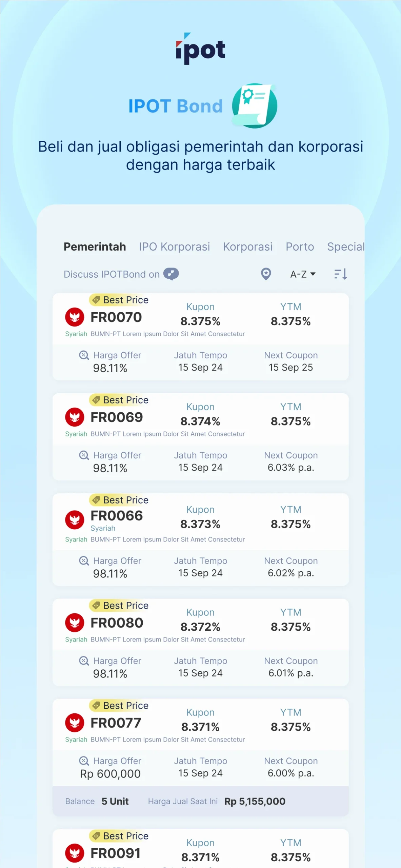
Task: Switch to the Special tab
Action: [346, 246]
